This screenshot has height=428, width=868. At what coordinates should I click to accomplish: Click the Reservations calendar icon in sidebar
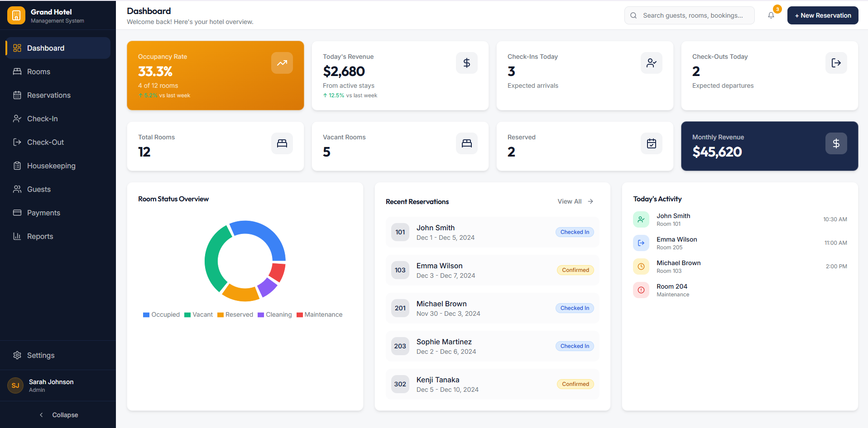point(17,95)
